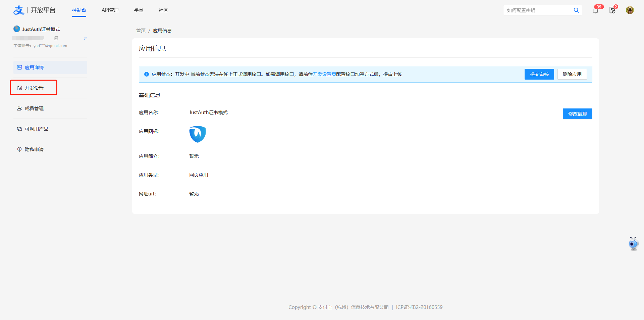Click the 开发设置页 link in notice
Screen dimensions: 644x320
(x=324, y=74)
